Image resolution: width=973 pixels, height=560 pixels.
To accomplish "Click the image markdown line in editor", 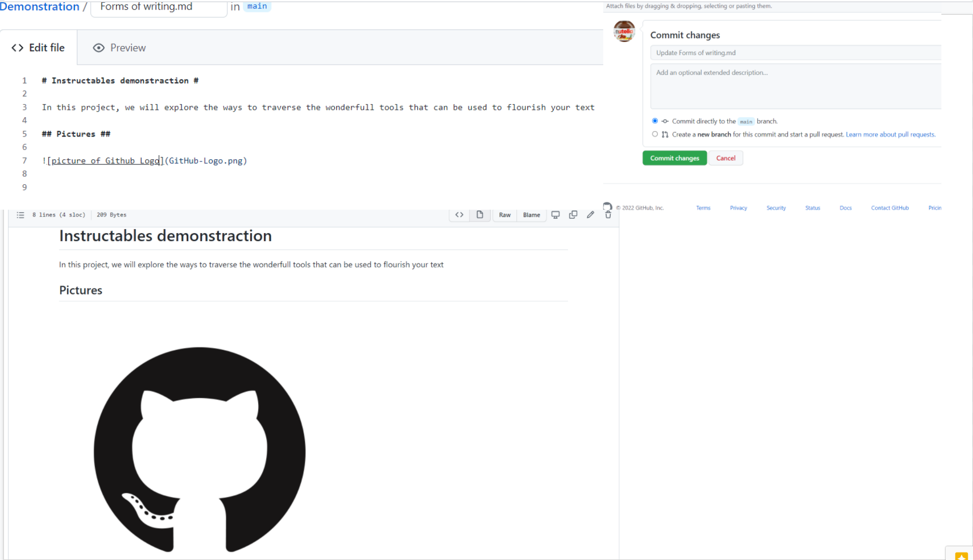I will click(144, 161).
